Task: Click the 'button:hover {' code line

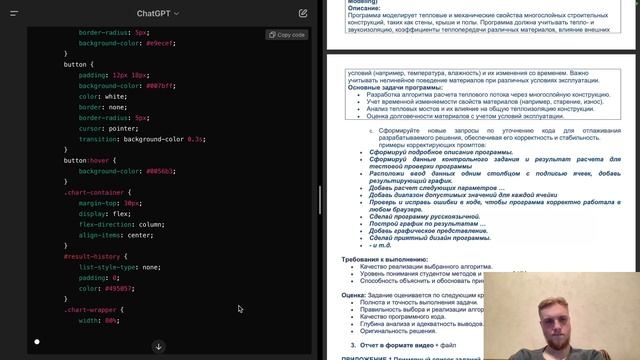Action: (x=90, y=160)
